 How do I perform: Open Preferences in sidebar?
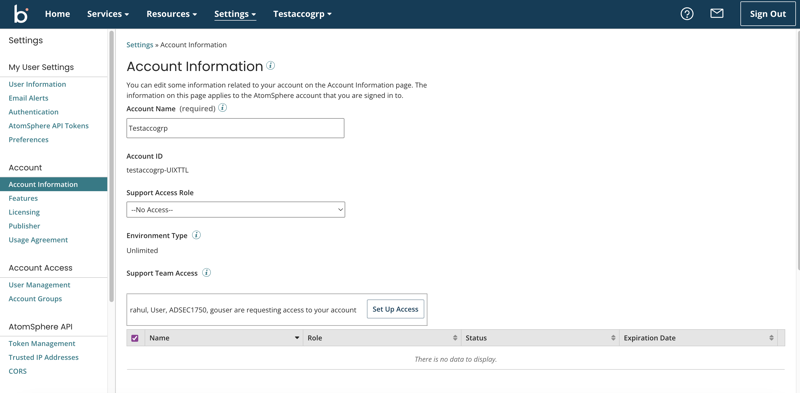click(29, 139)
